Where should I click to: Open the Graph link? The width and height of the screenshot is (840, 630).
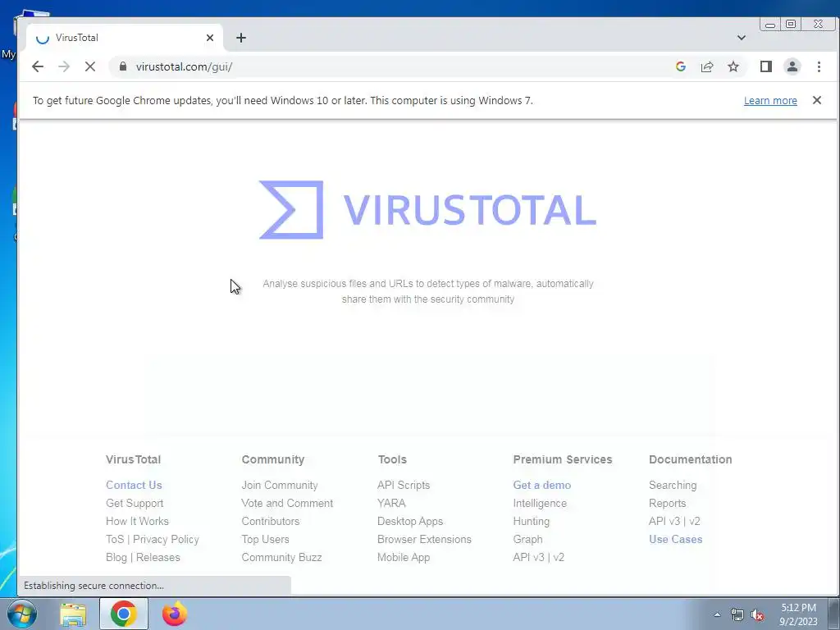pos(527,540)
